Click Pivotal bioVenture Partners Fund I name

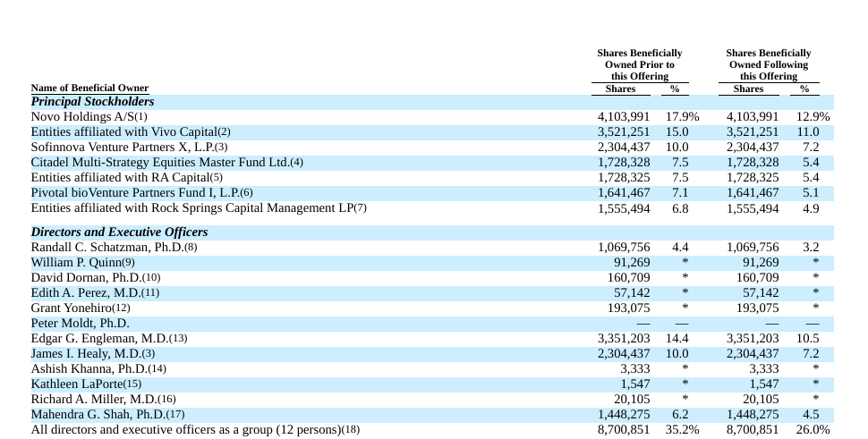click(x=135, y=193)
